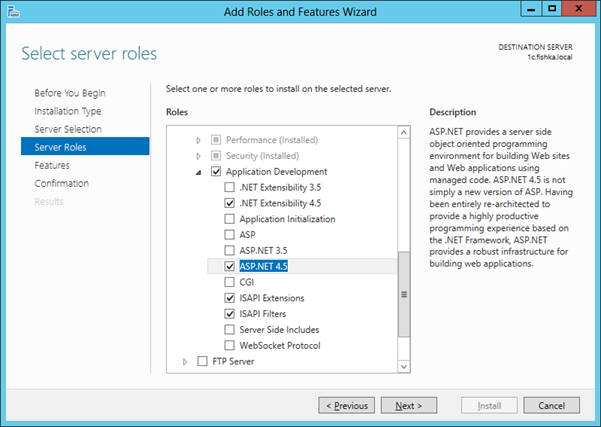Click scroll up arrow in Roles list

point(404,133)
